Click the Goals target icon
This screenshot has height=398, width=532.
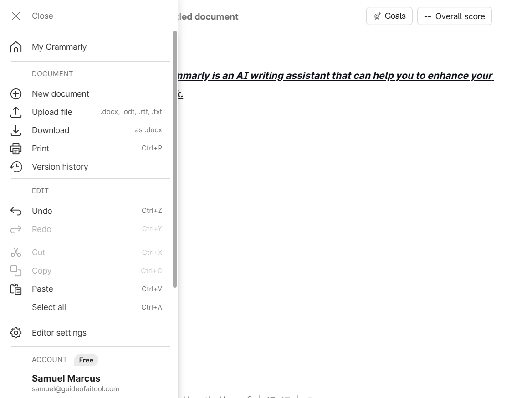[x=377, y=16]
